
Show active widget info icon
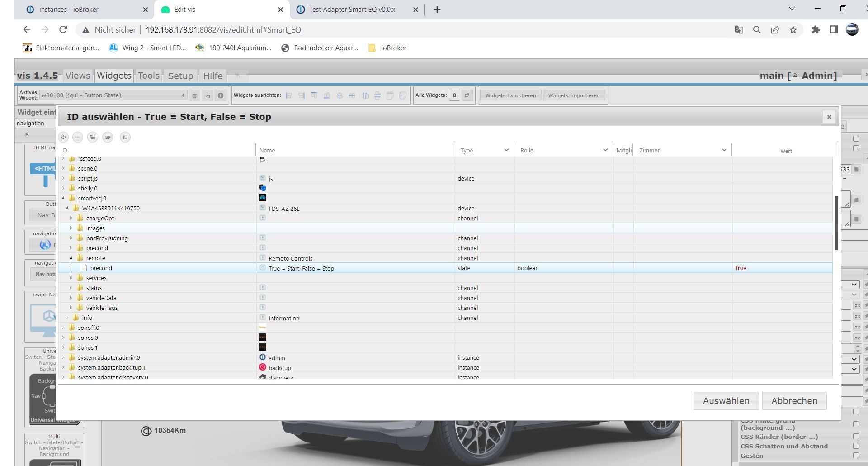click(x=221, y=95)
